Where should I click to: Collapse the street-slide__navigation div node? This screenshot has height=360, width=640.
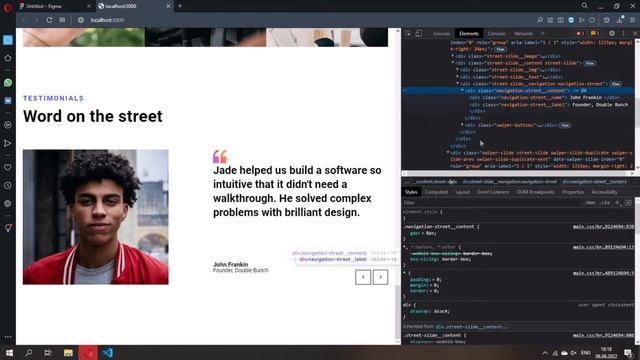[x=458, y=84]
